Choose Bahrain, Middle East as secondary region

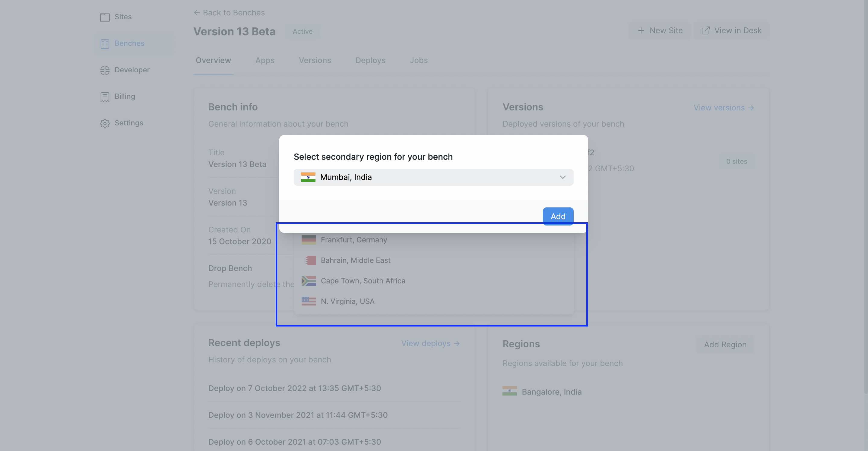click(356, 260)
